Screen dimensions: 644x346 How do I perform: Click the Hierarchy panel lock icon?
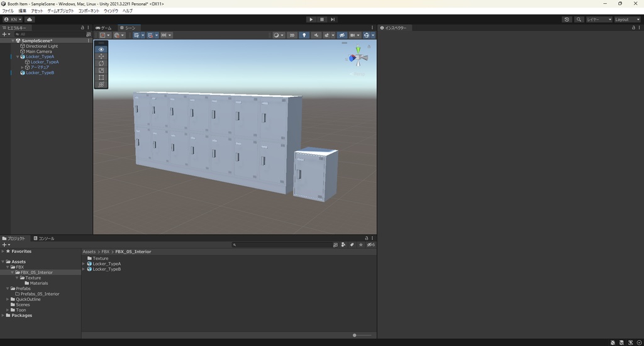click(x=82, y=28)
